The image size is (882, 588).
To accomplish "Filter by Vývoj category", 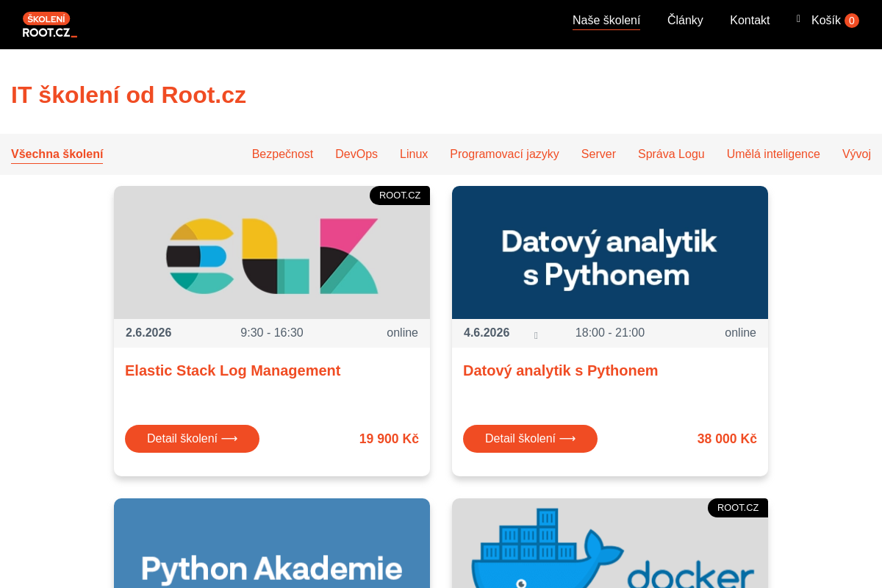I will [x=856, y=154].
